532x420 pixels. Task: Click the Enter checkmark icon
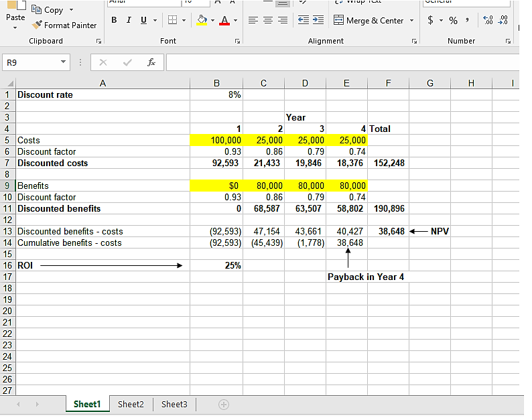[127, 62]
